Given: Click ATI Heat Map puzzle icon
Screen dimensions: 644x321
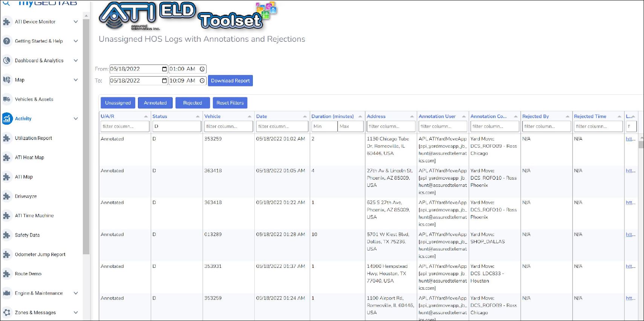Looking at the screenshot, I should [6, 157].
